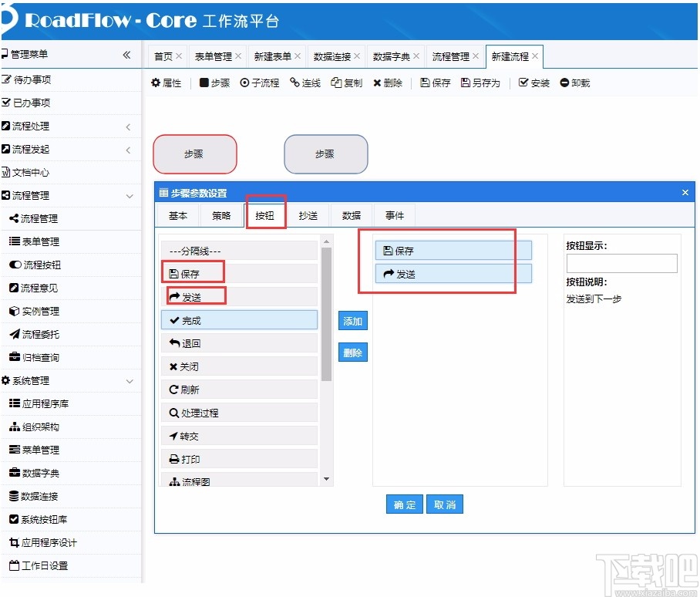Screen dimensions: 700x597
Task: Click the 添加 (Add) button
Action: [352, 320]
